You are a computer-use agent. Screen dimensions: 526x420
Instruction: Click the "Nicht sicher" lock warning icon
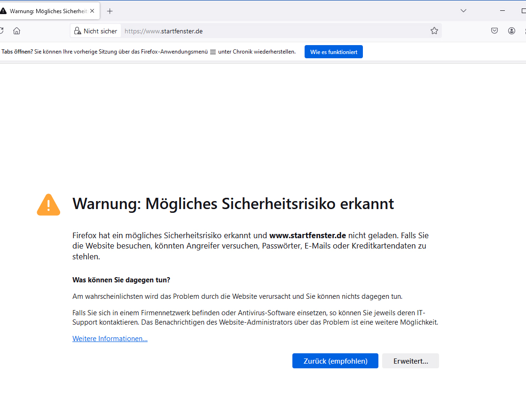point(78,31)
